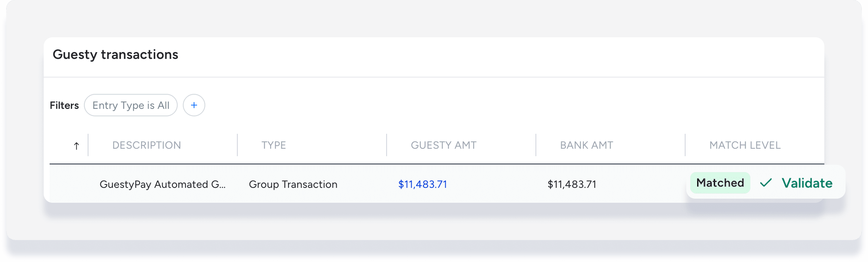Sort by the Type column header
The height and width of the screenshot is (262, 868).
click(274, 145)
